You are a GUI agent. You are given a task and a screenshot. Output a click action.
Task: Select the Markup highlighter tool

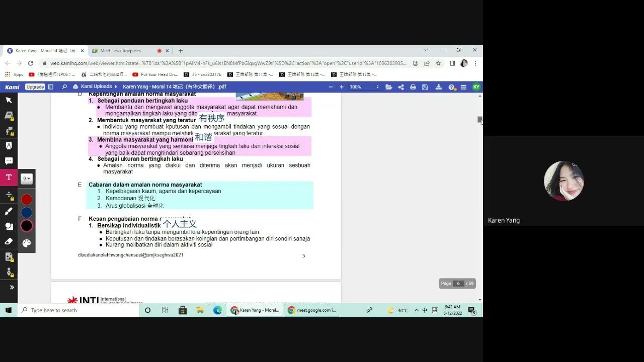(x=9, y=146)
